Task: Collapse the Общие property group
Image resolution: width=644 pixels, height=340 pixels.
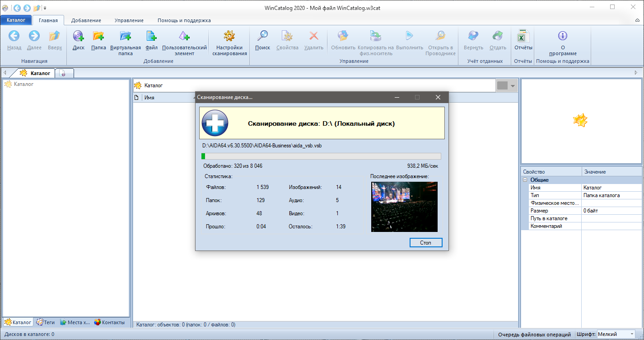Action: point(525,180)
